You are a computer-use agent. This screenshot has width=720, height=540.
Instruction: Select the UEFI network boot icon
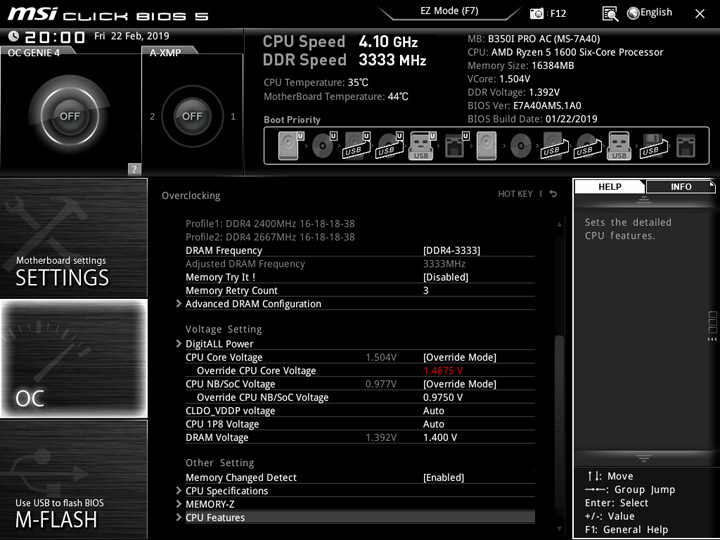click(x=456, y=146)
